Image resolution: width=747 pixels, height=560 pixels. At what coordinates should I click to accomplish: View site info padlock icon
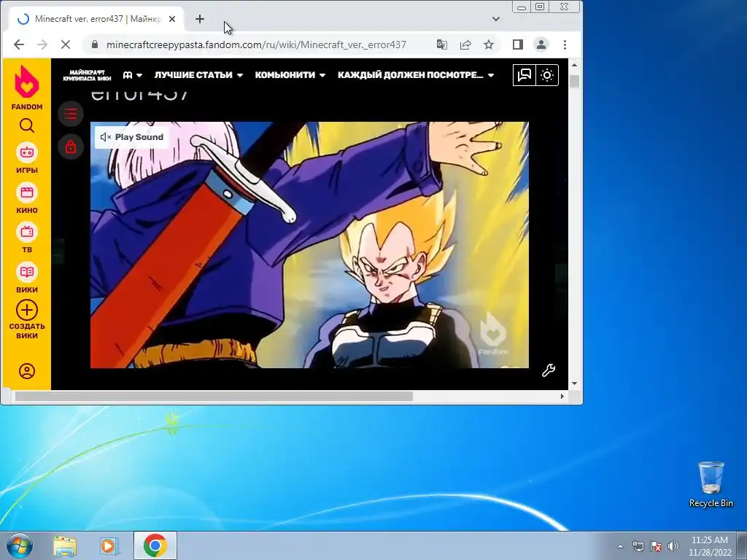pyautogui.click(x=94, y=44)
